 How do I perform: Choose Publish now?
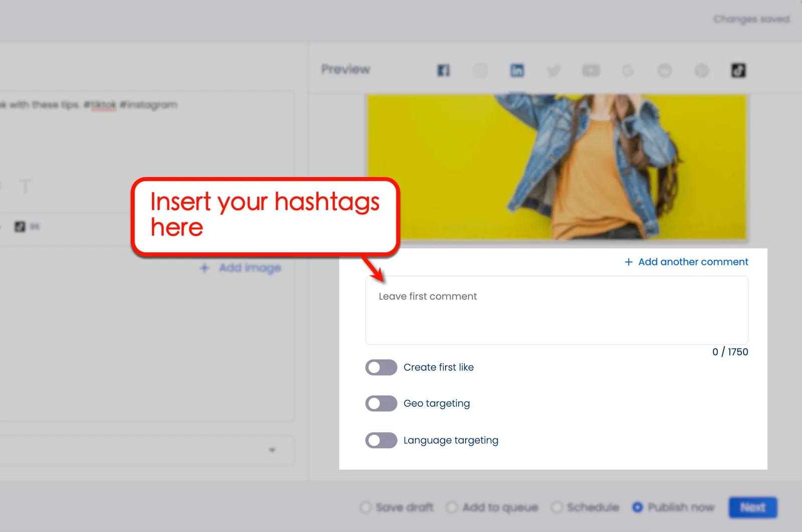[638, 507]
